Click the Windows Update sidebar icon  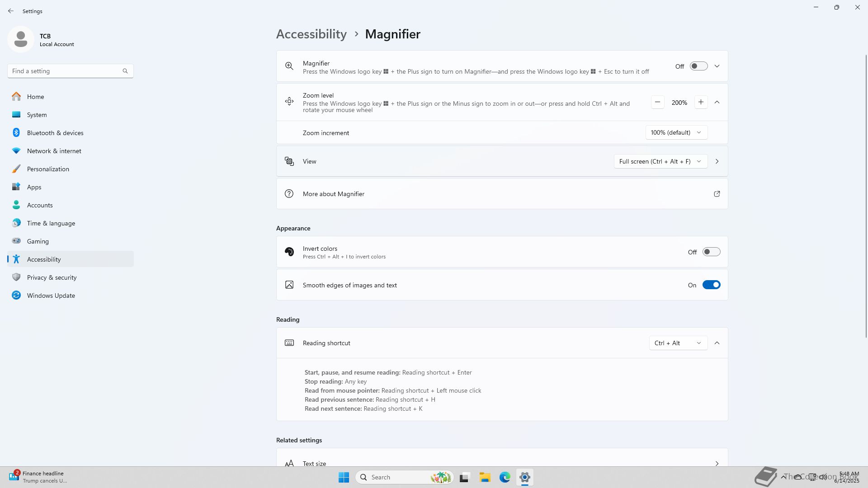[16, 296]
